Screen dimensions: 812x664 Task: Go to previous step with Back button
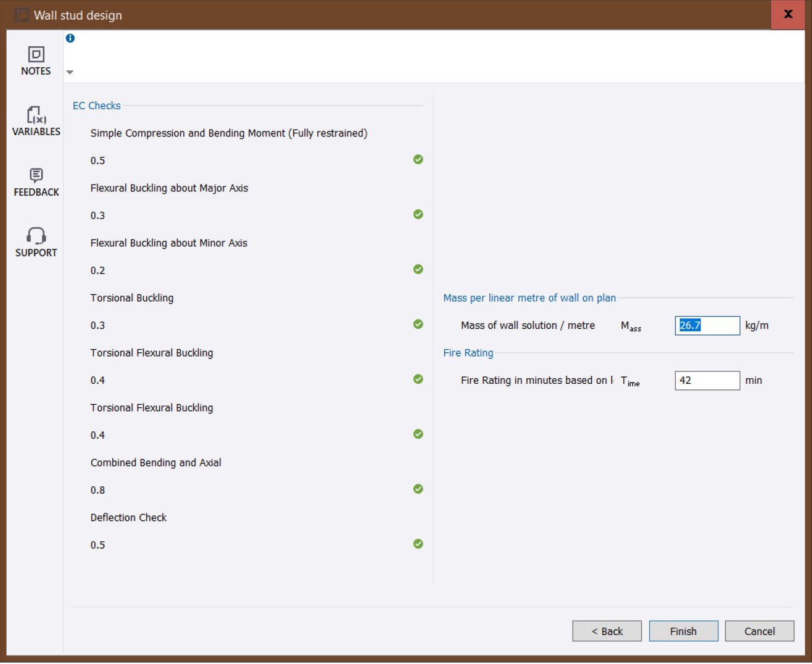[607, 631]
